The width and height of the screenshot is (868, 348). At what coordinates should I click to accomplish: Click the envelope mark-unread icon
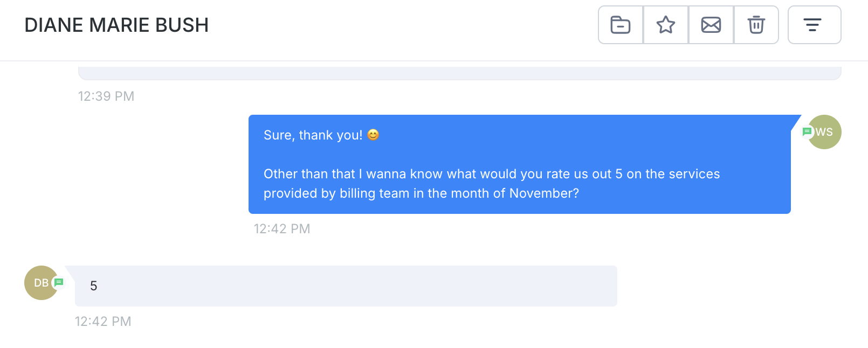(x=711, y=25)
